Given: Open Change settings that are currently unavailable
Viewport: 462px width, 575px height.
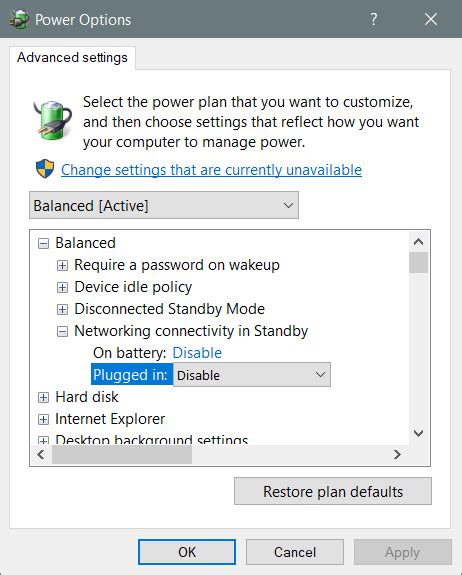Looking at the screenshot, I should click(x=211, y=170).
